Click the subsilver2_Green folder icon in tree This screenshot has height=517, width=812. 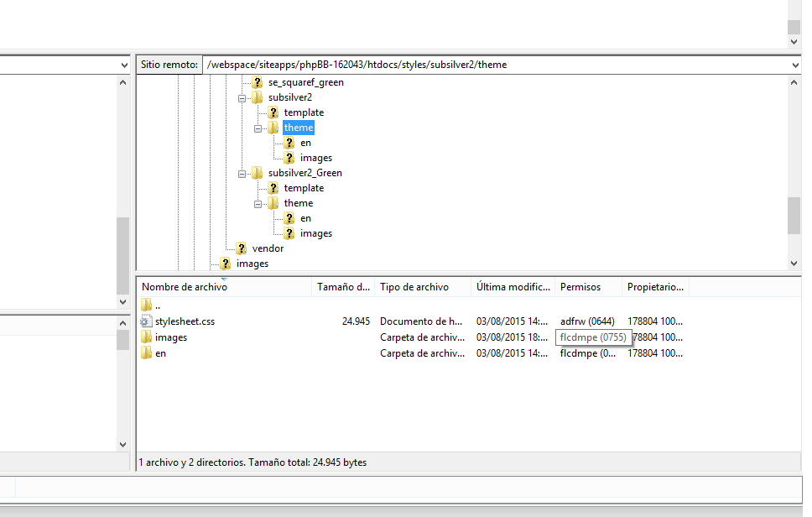258,173
